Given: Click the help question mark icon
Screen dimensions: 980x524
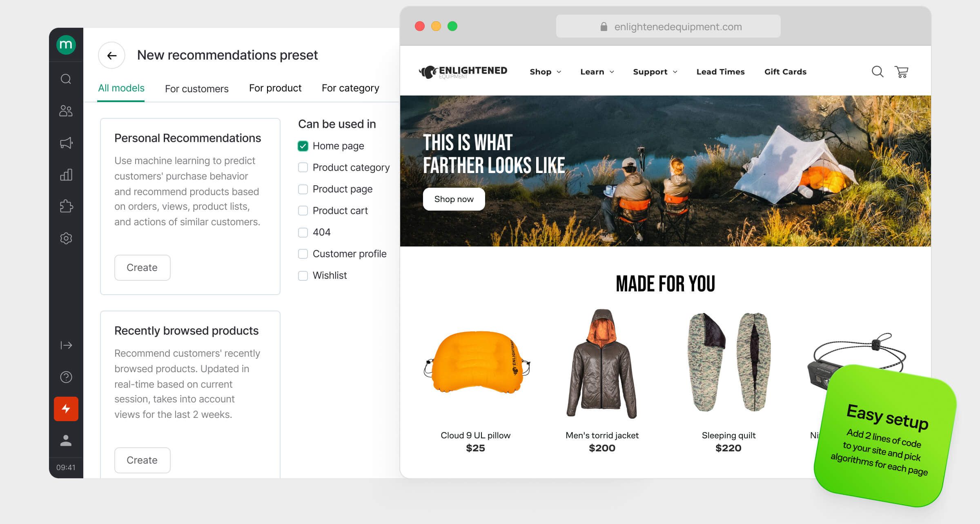Looking at the screenshot, I should (66, 377).
